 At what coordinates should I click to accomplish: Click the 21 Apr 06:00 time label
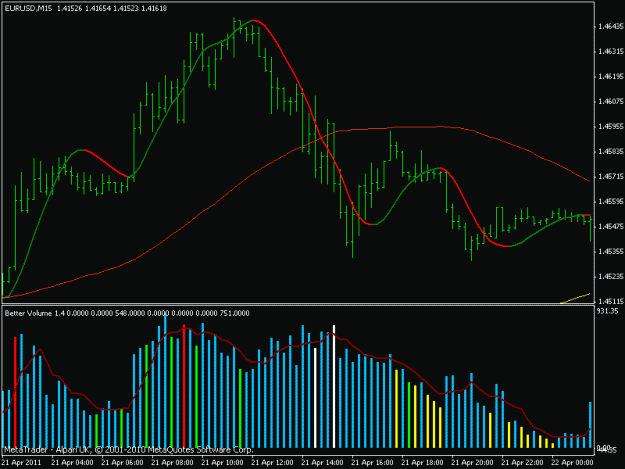(122, 463)
